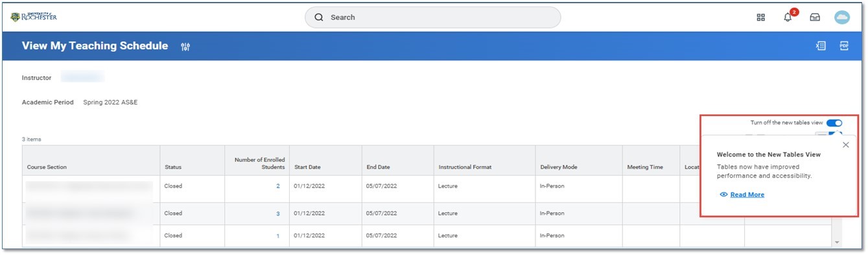Open enrolled students count 1 link
Screen dimensions: 868x255
point(278,236)
